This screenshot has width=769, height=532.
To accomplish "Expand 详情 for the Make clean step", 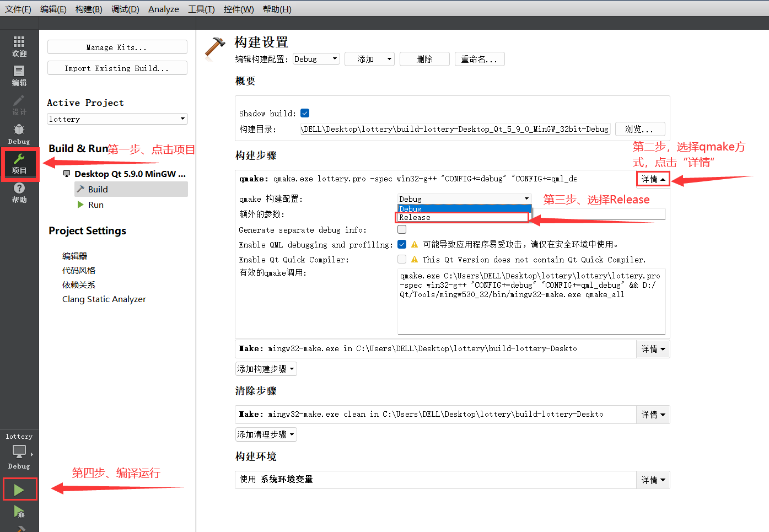I will click(x=653, y=415).
